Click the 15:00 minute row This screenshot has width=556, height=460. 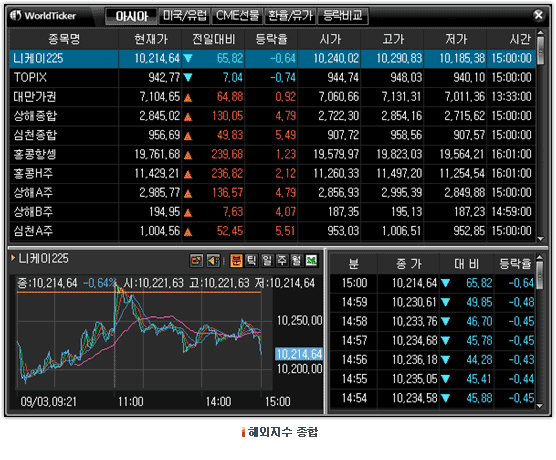[x=432, y=283]
